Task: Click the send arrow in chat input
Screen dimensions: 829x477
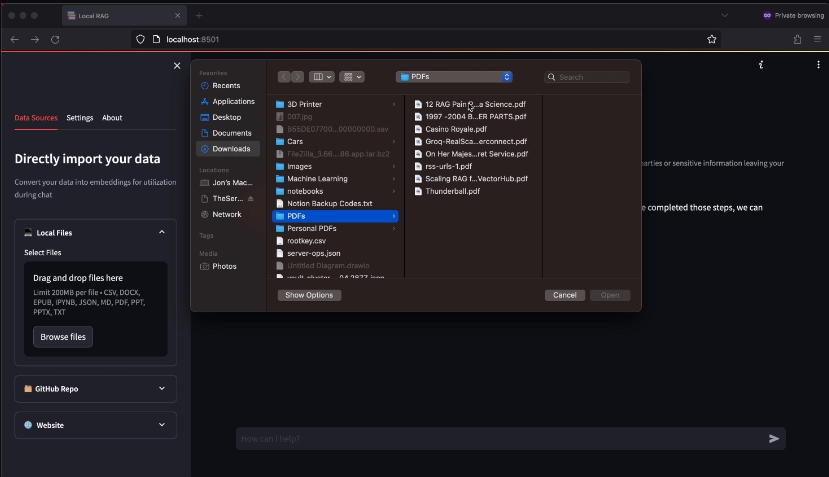Action: pos(773,438)
